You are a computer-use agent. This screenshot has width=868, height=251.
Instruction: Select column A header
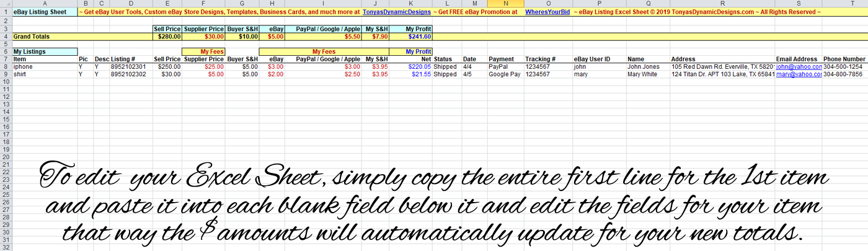[x=45, y=4]
